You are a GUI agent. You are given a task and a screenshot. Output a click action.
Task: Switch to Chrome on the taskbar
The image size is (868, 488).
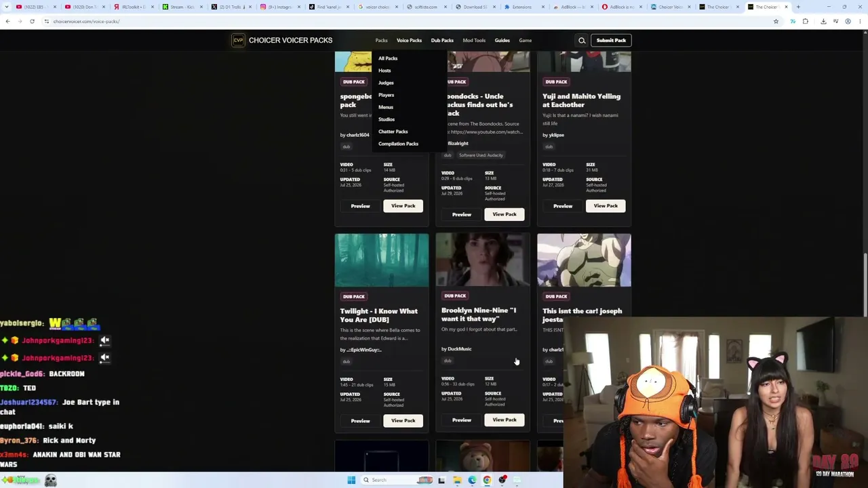pos(487,481)
